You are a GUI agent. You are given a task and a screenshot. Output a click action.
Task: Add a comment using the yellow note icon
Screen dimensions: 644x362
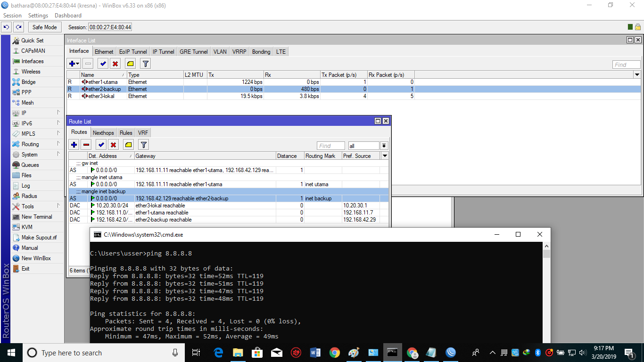[128, 144]
